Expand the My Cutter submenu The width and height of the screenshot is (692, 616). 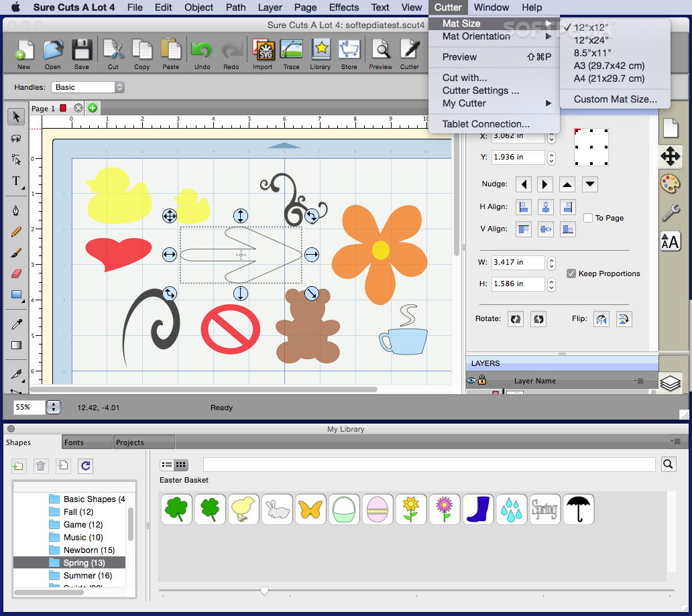tap(494, 103)
